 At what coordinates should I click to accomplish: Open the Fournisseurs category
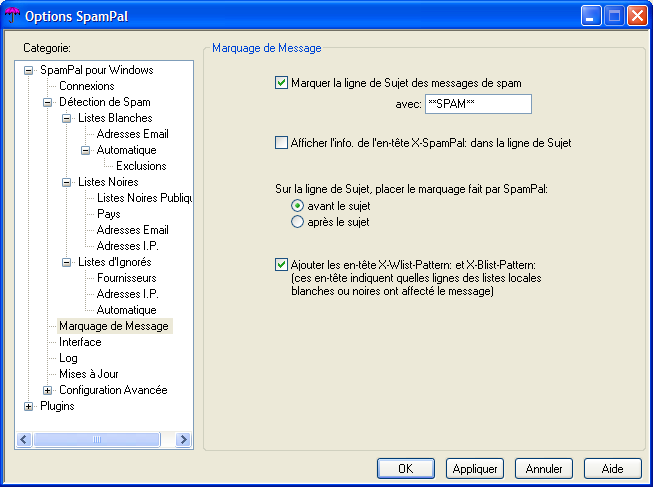tap(127, 278)
